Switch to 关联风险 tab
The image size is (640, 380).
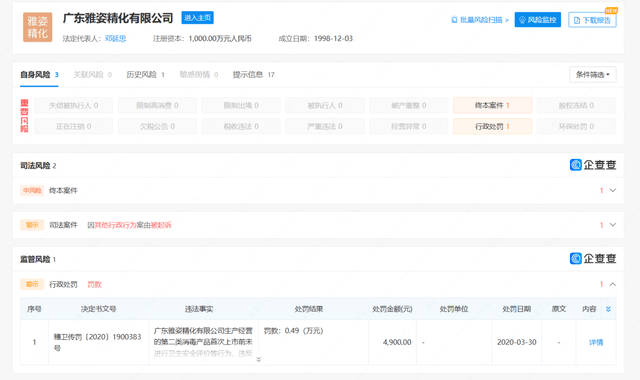coord(92,75)
